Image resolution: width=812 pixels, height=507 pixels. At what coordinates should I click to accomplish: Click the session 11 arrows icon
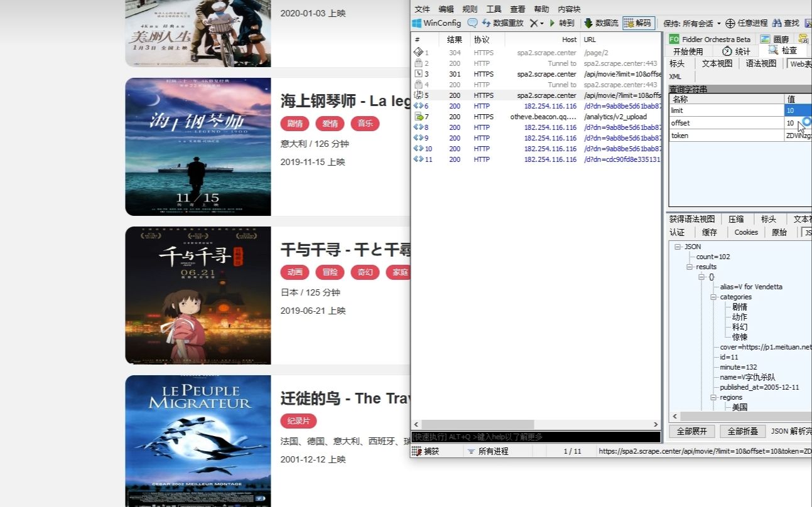[x=418, y=159]
